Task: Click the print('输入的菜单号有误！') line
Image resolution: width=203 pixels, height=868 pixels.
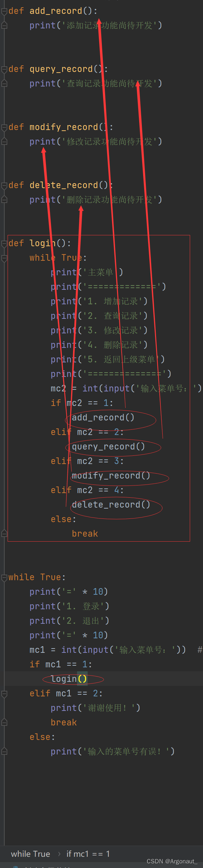Action: (x=113, y=751)
